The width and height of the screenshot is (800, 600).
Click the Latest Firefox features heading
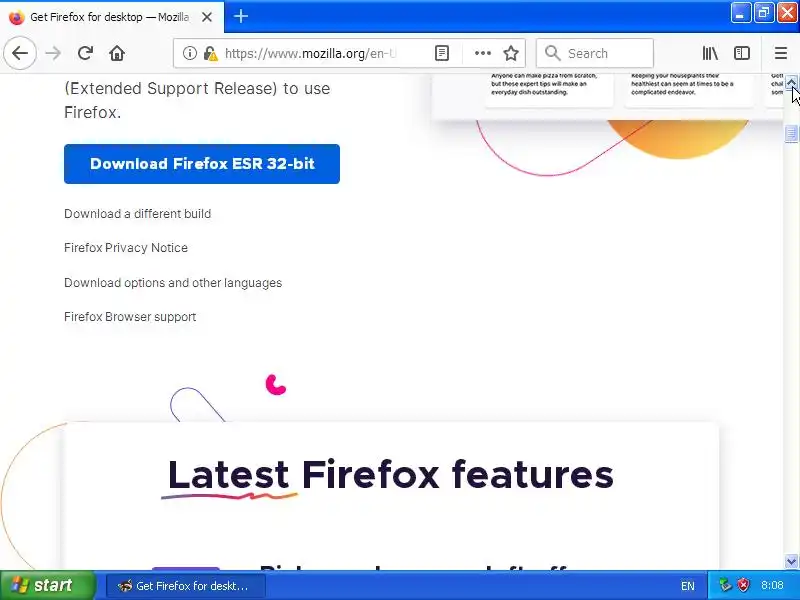(390, 474)
